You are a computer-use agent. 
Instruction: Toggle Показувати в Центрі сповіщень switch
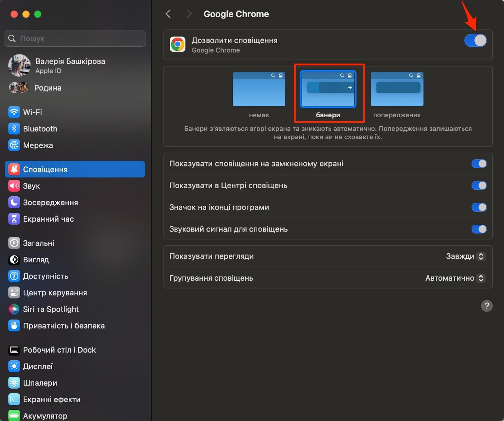point(479,186)
